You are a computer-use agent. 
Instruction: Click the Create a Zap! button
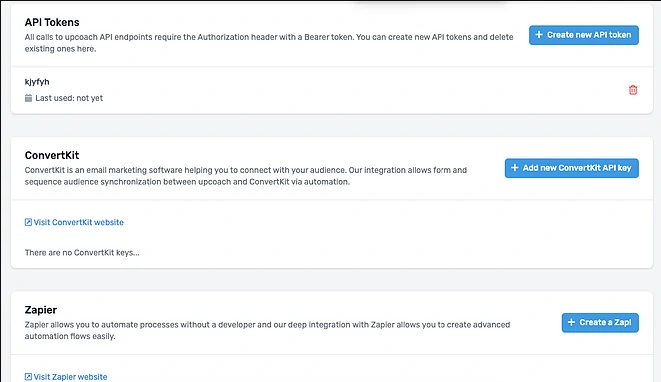tap(600, 323)
